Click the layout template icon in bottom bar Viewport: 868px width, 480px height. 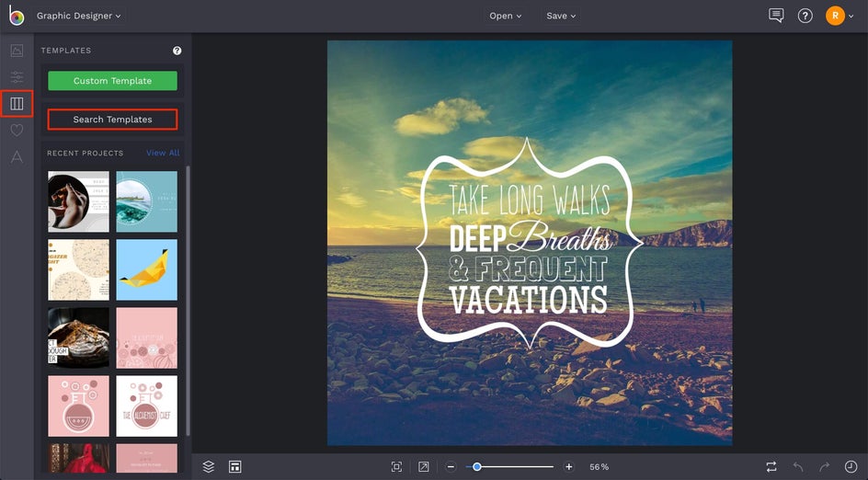[234, 467]
